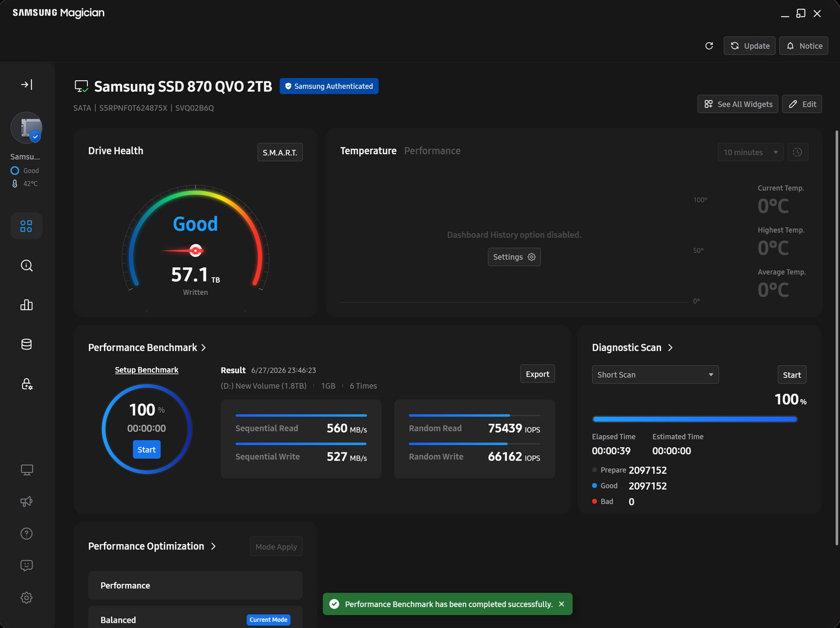Image resolution: width=840 pixels, height=628 pixels.
Task: Open the Settings gear icon in the sidebar
Action: coord(27,598)
